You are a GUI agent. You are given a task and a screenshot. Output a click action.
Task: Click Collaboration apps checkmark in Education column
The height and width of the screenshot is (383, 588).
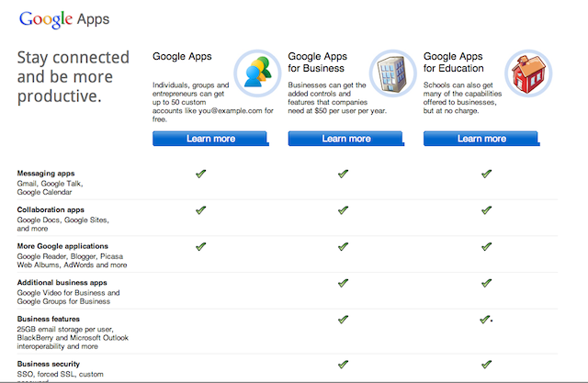(486, 210)
